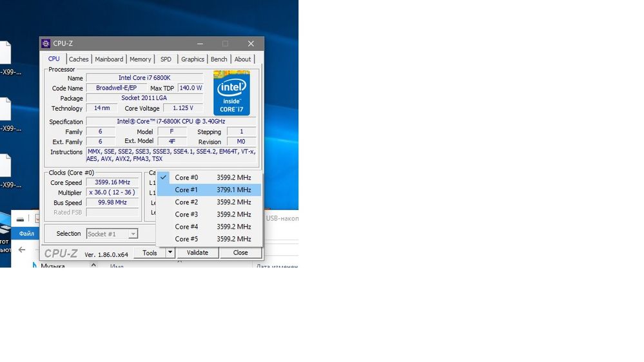Viewport: 644px width, 362px height.
Task: Select the CPU tab
Action: click(x=54, y=59)
